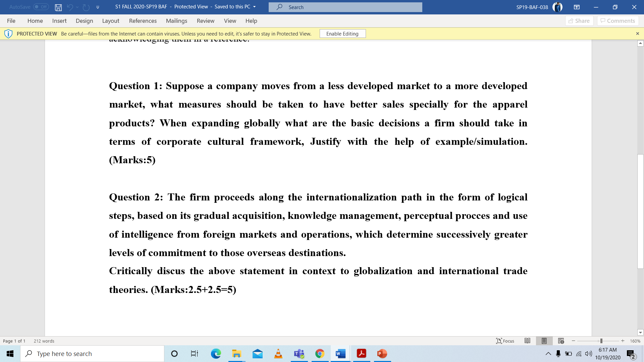The height and width of the screenshot is (362, 644).
Task: Open Focus mode from status bar
Action: 505,341
